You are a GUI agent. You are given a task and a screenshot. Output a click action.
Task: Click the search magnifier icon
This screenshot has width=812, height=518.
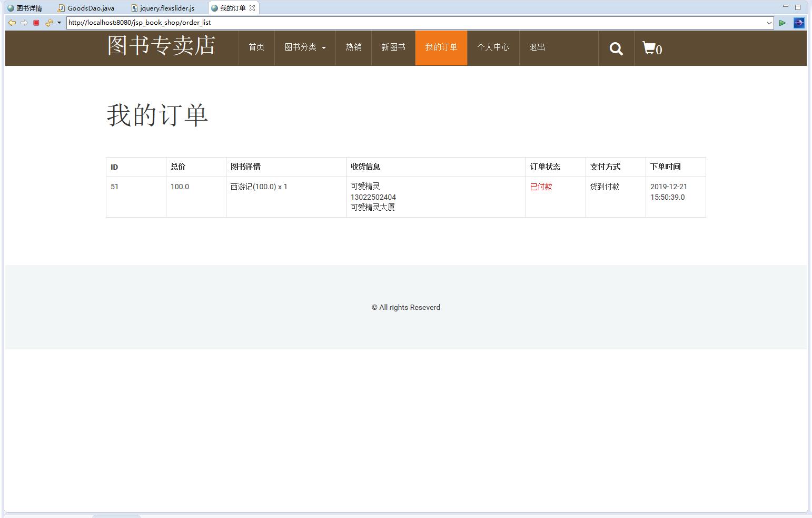616,48
